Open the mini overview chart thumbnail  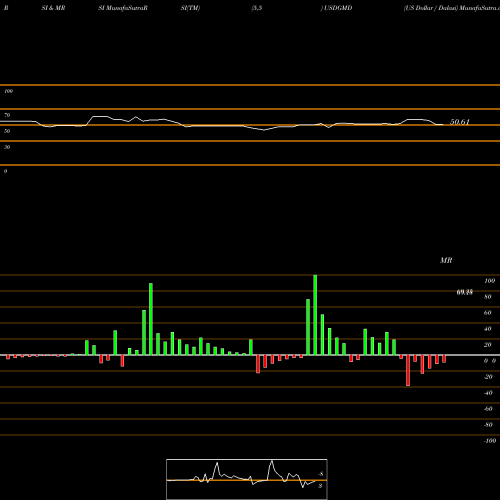247,479
